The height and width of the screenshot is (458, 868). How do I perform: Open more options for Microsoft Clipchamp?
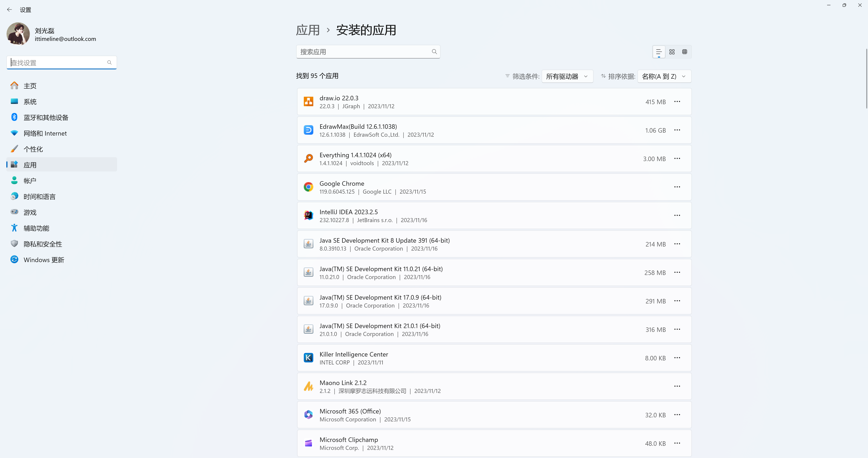point(677,443)
